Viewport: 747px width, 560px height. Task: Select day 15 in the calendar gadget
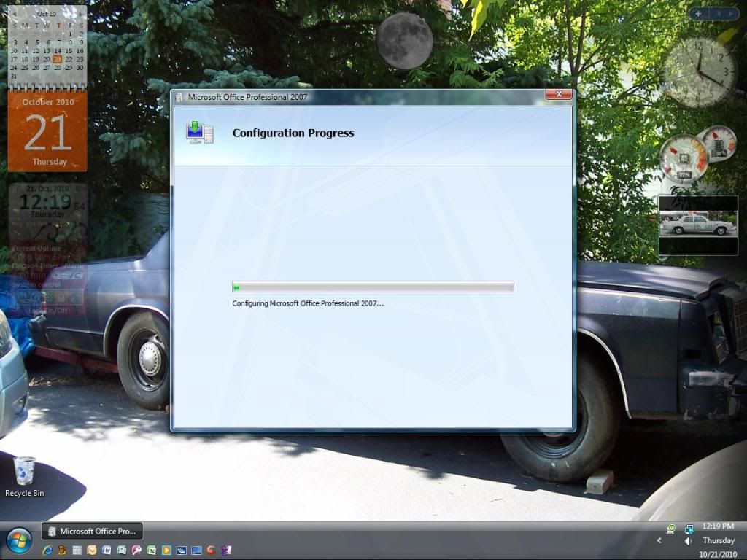[69, 51]
